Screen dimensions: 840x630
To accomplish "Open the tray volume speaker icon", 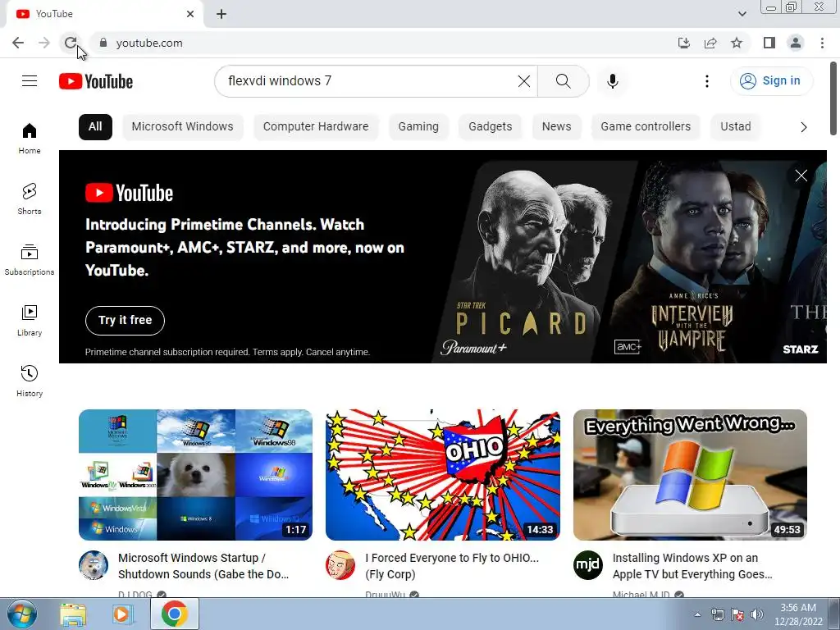I will [x=756, y=614].
